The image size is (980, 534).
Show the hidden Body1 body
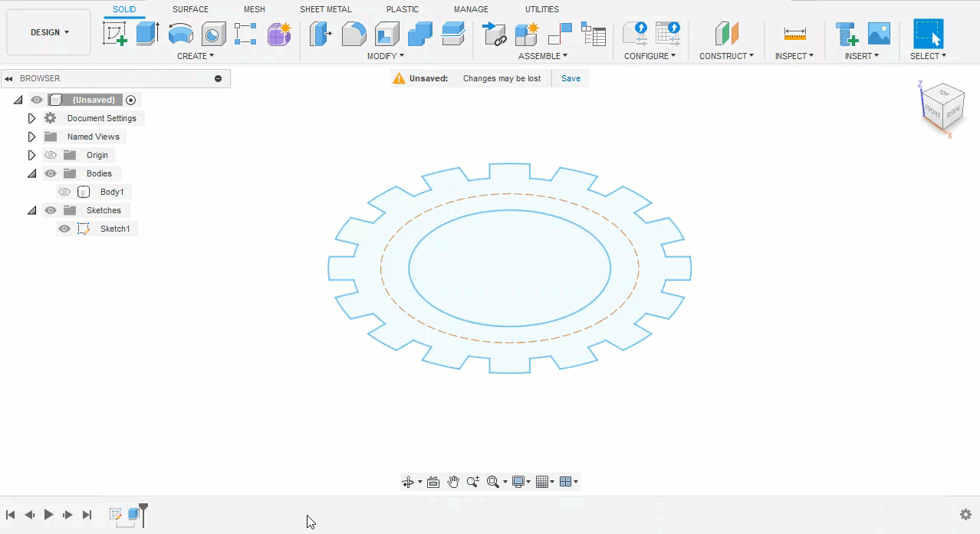tap(64, 192)
